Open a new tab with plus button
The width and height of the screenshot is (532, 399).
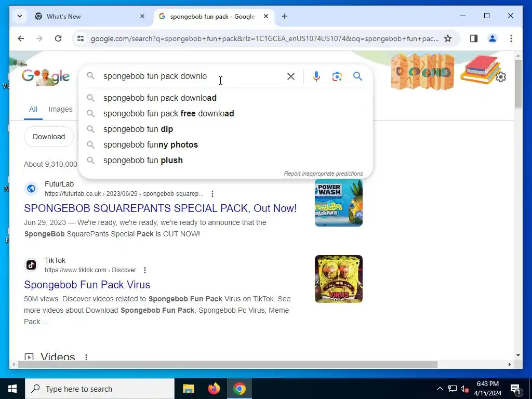point(285,16)
